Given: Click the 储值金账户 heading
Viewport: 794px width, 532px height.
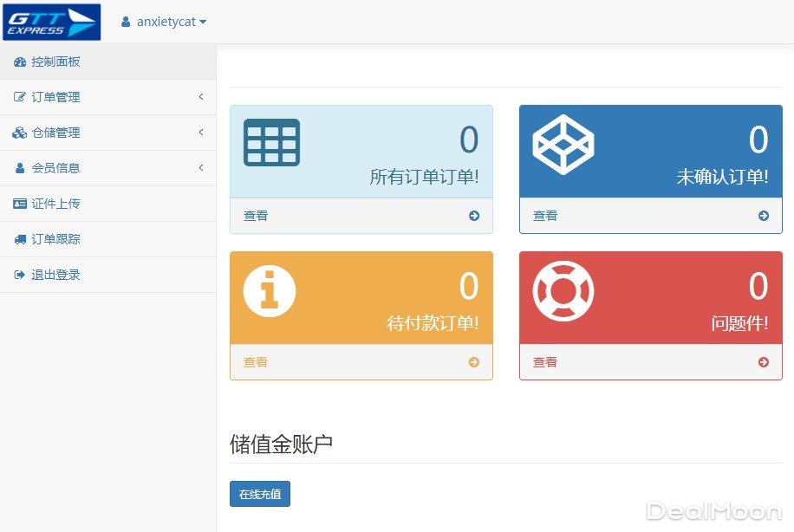Looking at the screenshot, I should pyautogui.click(x=281, y=444).
